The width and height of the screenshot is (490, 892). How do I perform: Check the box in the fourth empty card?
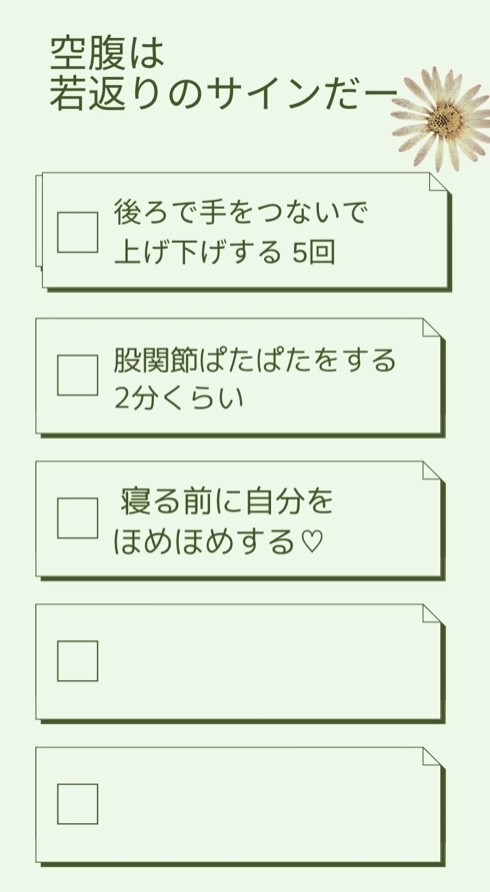[77, 661]
